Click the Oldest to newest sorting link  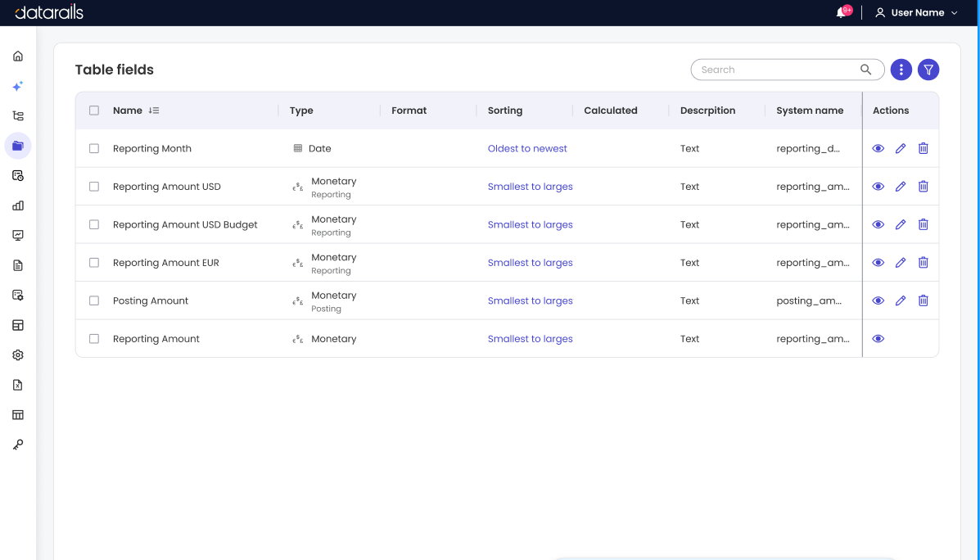[x=527, y=149]
